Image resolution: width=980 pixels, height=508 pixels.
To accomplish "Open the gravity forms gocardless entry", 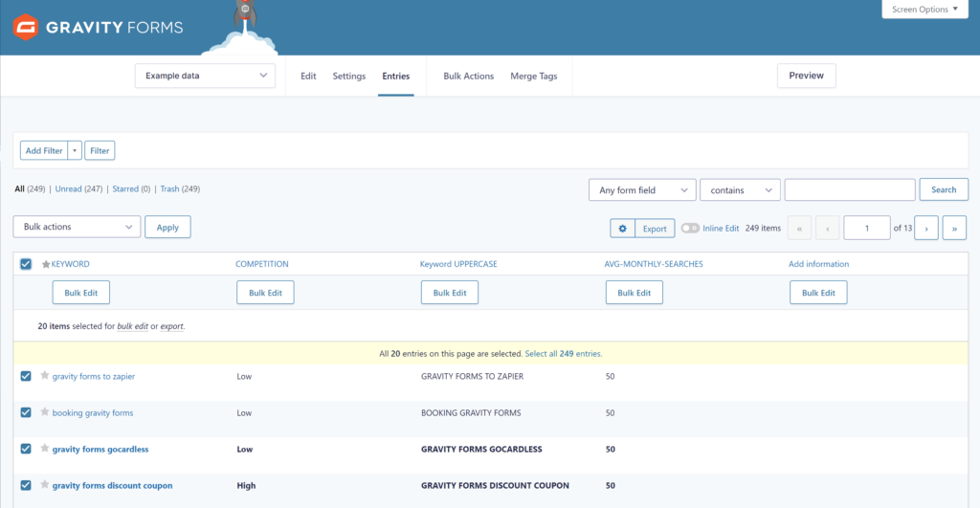I will (x=100, y=449).
